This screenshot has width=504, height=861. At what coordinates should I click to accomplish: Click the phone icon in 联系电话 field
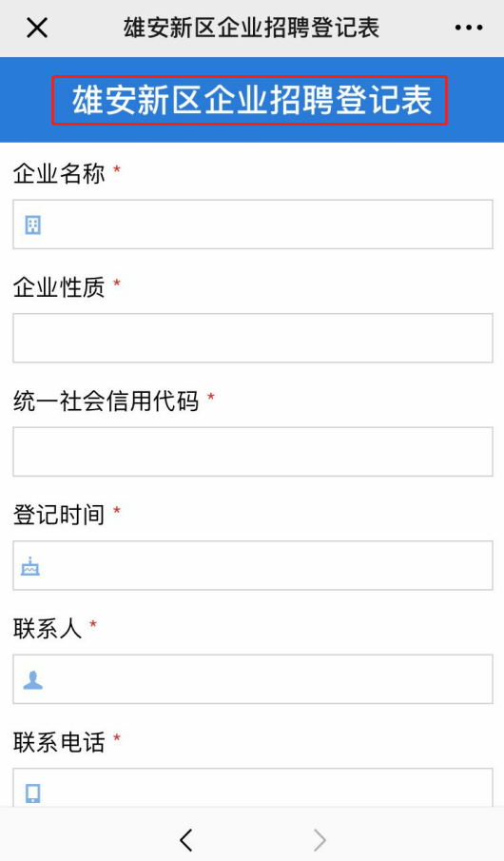[33, 793]
